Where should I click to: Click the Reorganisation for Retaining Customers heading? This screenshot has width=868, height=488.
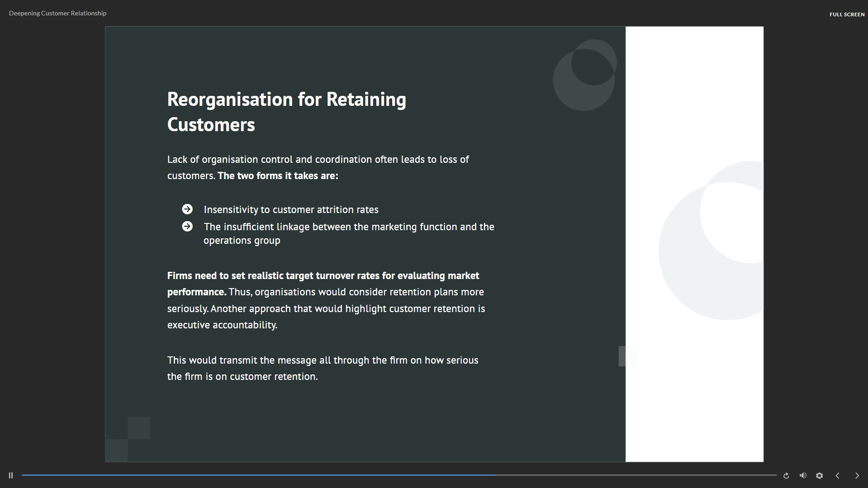[x=286, y=112]
